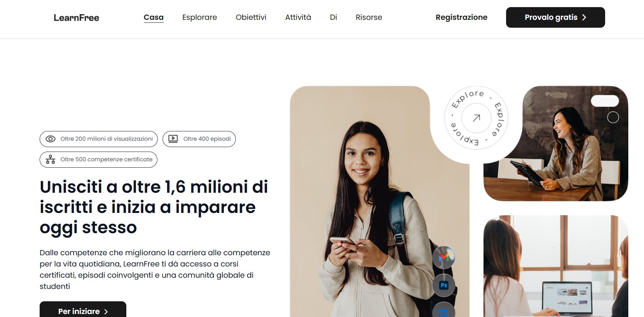Click the chevron arrow in Provalo gratis
This screenshot has width=644, height=317.
584,18
